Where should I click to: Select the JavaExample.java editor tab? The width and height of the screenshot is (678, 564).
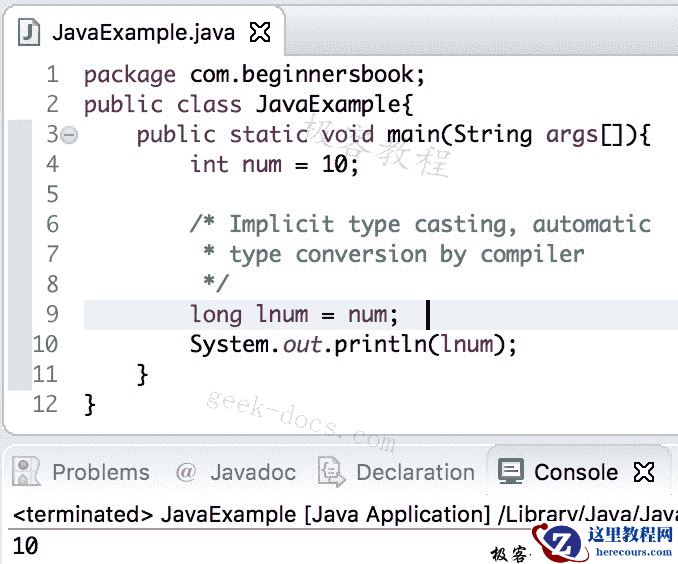click(x=144, y=32)
